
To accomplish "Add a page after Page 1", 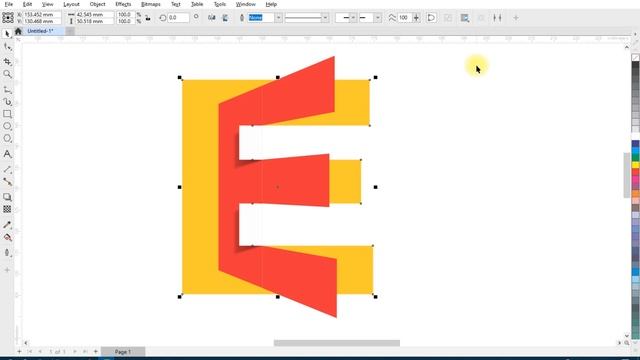I will [96, 351].
